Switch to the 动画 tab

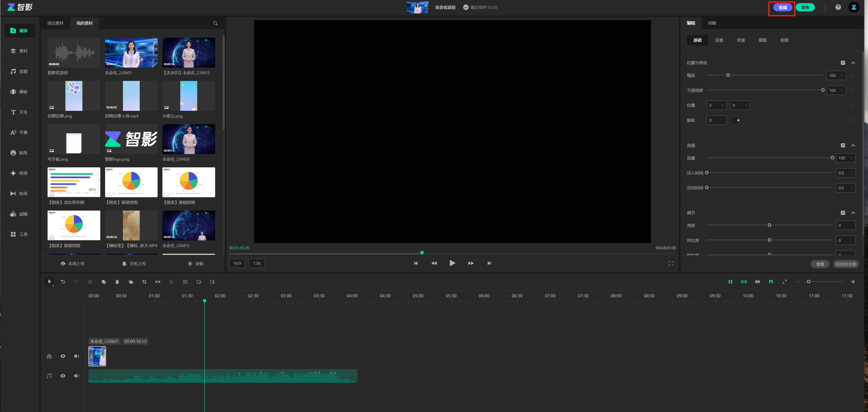(712, 23)
